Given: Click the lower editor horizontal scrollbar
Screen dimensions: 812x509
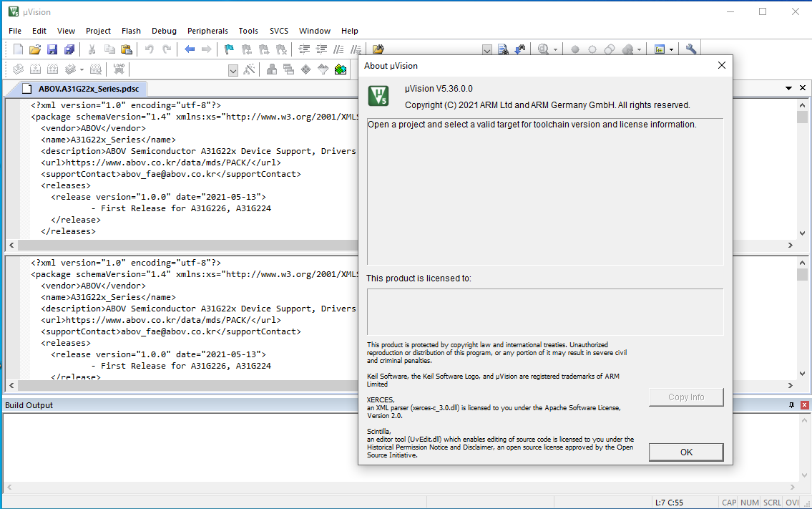Looking at the screenshot, I should click(187, 386).
